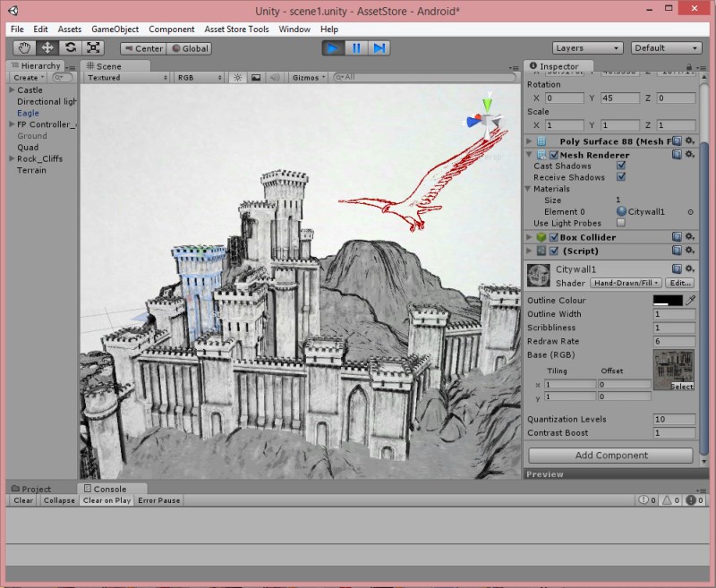Toggle Global handle rotation button

[x=189, y=48]
